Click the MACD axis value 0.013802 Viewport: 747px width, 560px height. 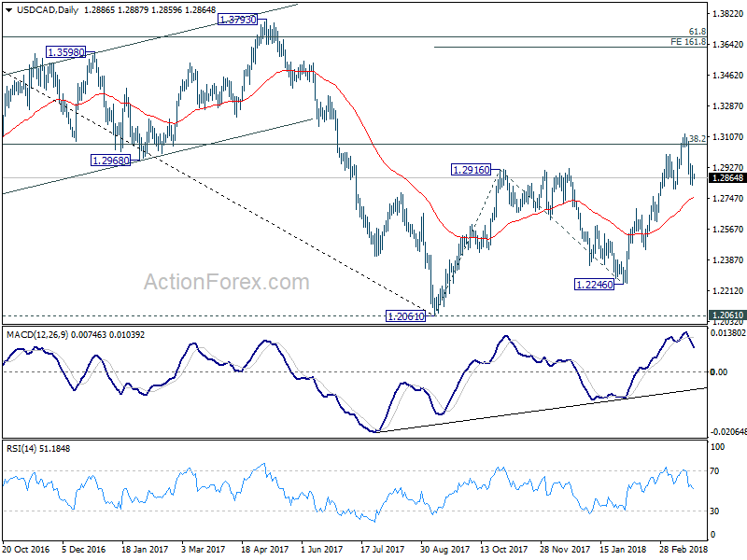click(x=728, y=333)
